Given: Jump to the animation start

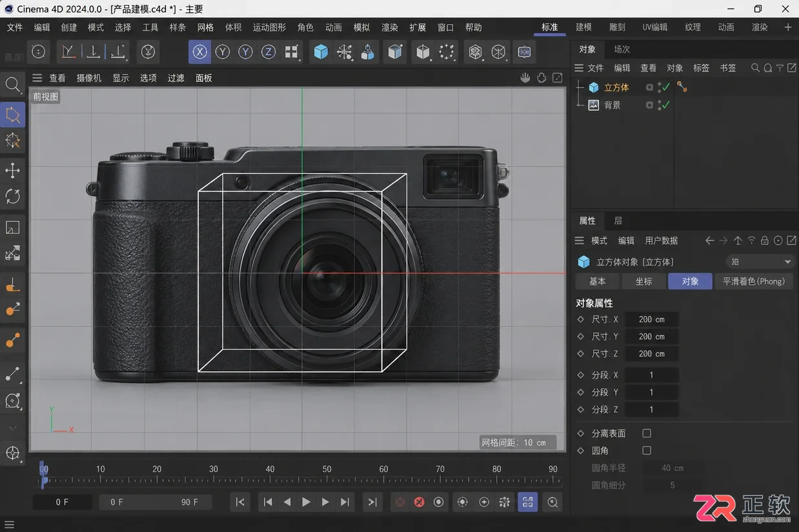Looking at the screenshot, I should (x=240, y=502).
